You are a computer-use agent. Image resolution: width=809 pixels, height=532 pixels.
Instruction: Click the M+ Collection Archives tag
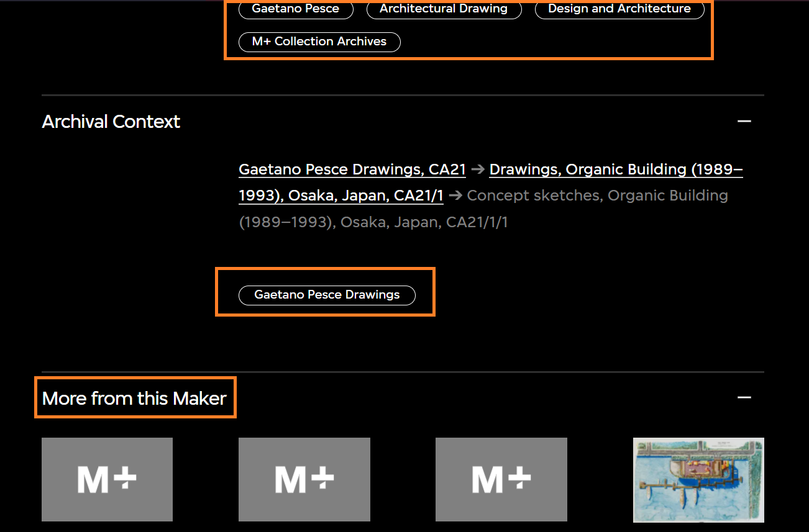[x=319, y=42]
